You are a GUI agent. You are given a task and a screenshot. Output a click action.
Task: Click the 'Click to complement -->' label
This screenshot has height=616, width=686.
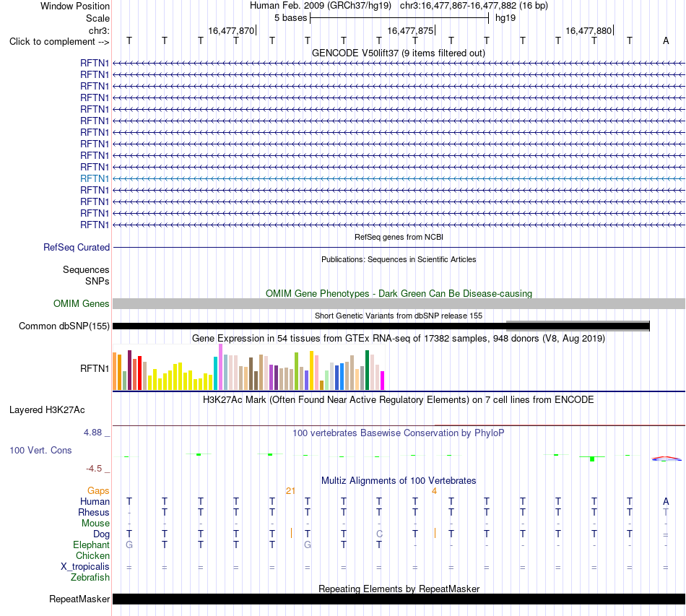click(59, 42)
